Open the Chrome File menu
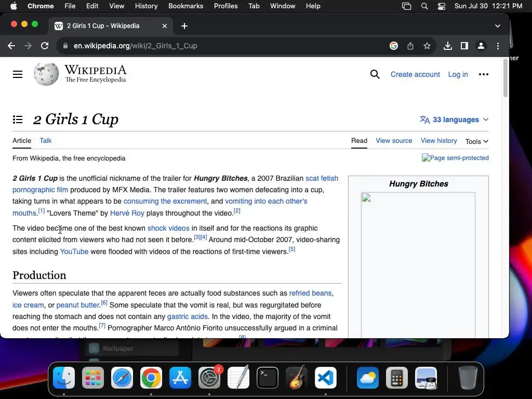This screenshot has height=399, width=532. (x=70, y=6)
